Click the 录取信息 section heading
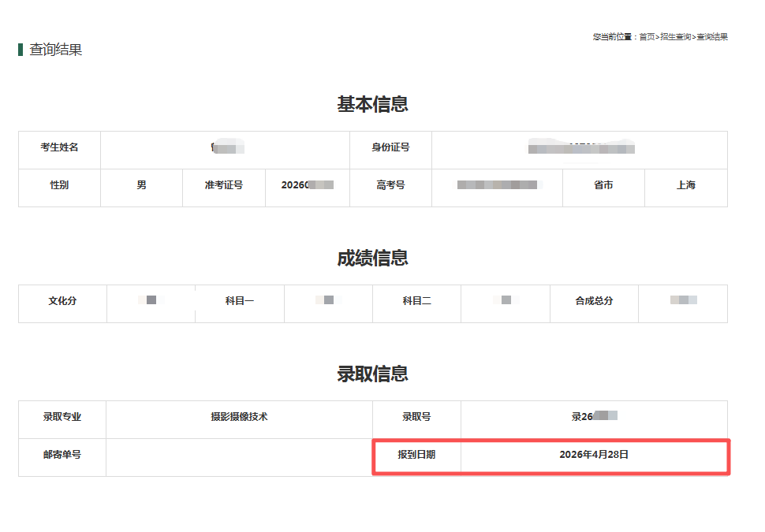Viewport: 765px width, 532px height. 372,374
